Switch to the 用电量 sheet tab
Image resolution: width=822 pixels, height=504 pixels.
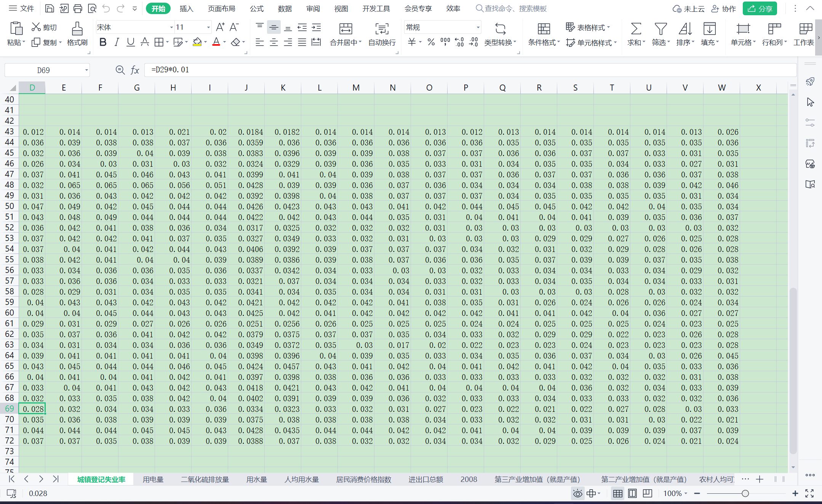point(153,479)
